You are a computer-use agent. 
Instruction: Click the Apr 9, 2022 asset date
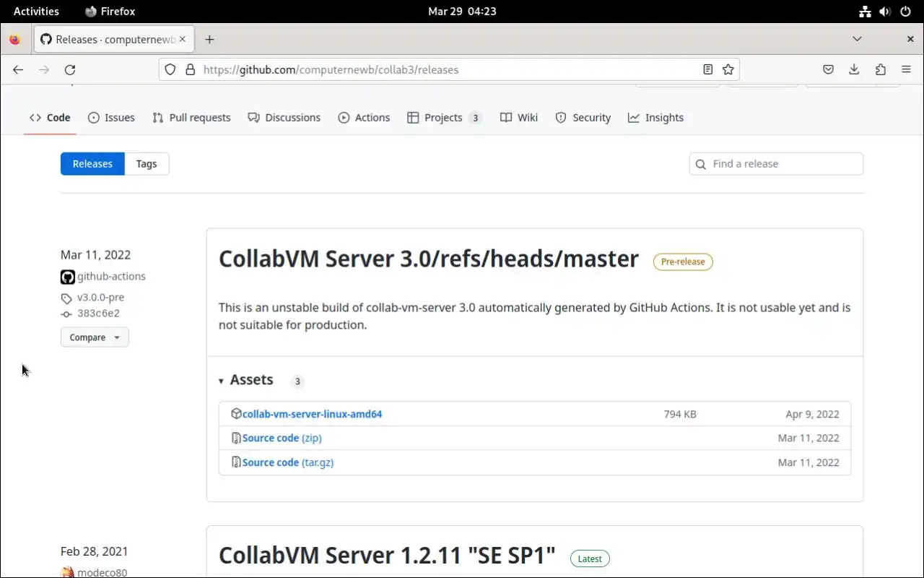pos(812,414)
